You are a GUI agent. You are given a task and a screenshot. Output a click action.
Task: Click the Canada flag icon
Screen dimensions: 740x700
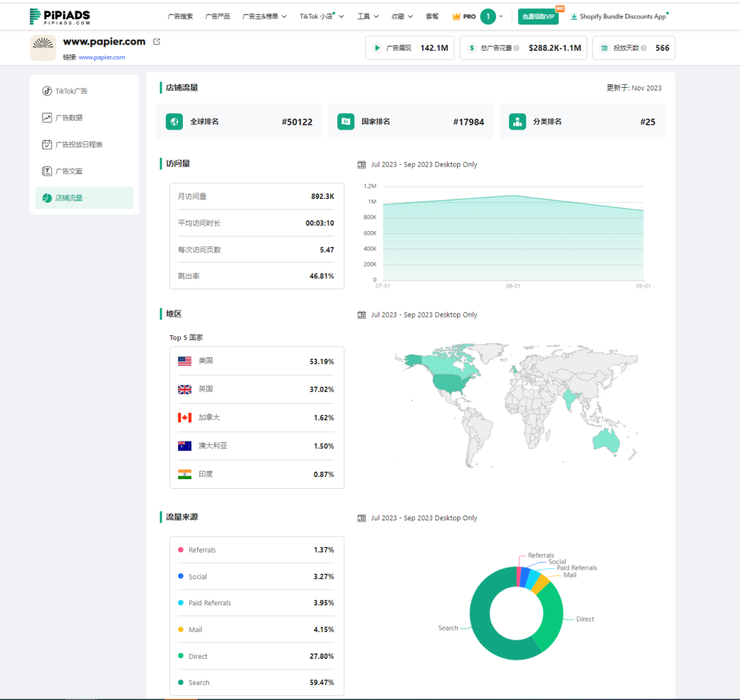pos(184,418)
